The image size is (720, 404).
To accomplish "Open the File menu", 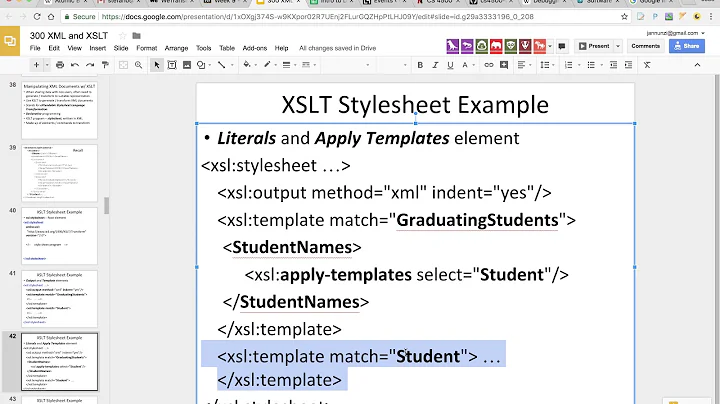I will [35, 48].
